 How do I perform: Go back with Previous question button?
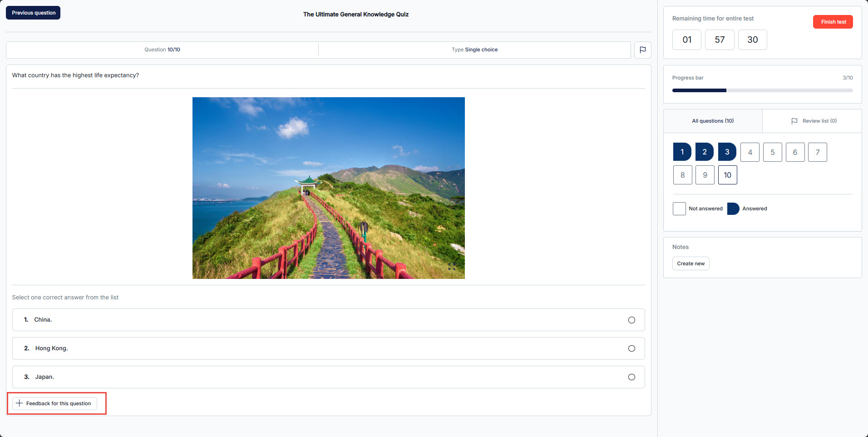click(x=33, y=13)
